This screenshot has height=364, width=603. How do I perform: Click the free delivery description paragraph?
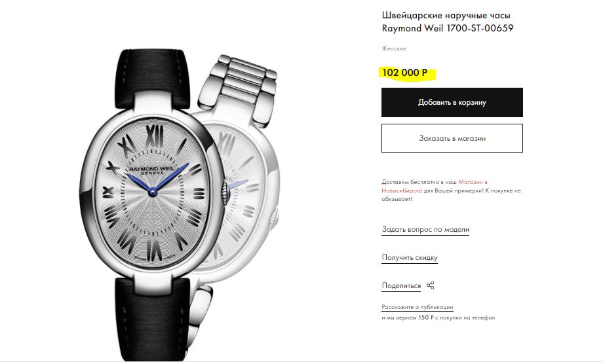click(x=451, y=191)
